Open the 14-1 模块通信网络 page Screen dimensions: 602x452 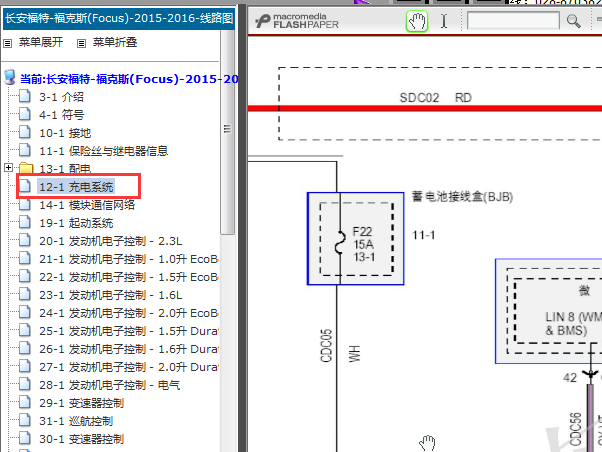pos(87,205)
